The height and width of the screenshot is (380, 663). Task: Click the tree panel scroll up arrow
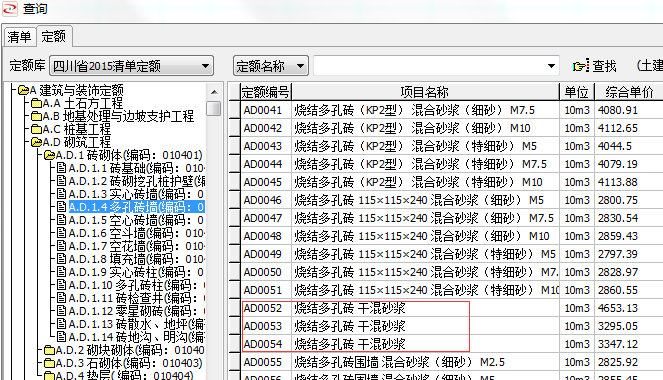214,92
